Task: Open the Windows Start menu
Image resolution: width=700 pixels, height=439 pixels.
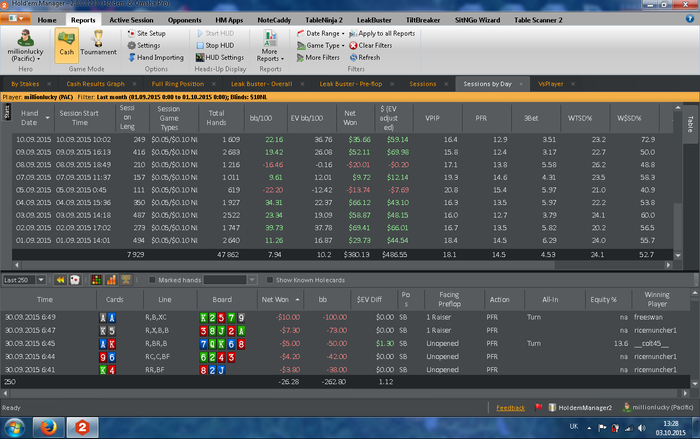Action: tap(15, 427)
